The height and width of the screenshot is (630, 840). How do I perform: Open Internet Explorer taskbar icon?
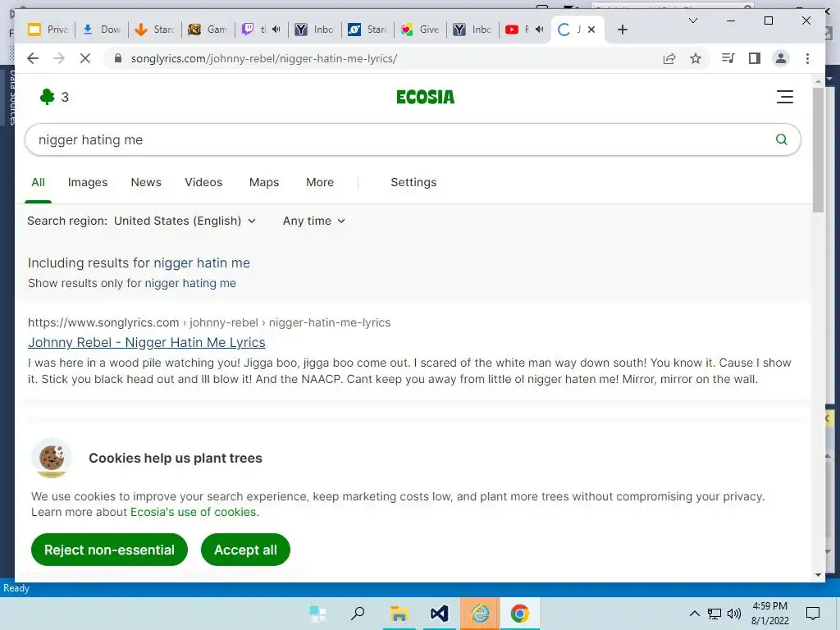point(480,614)
